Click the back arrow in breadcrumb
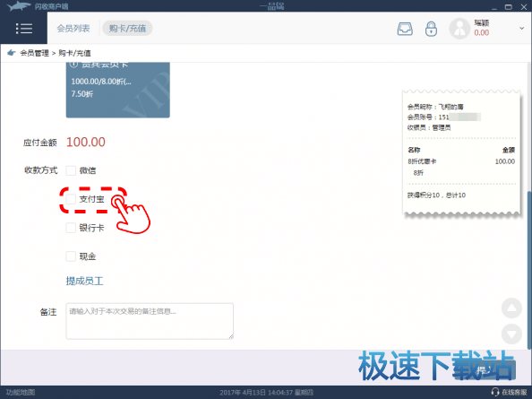Screen dimensions: 532x399 pos(12,53)
